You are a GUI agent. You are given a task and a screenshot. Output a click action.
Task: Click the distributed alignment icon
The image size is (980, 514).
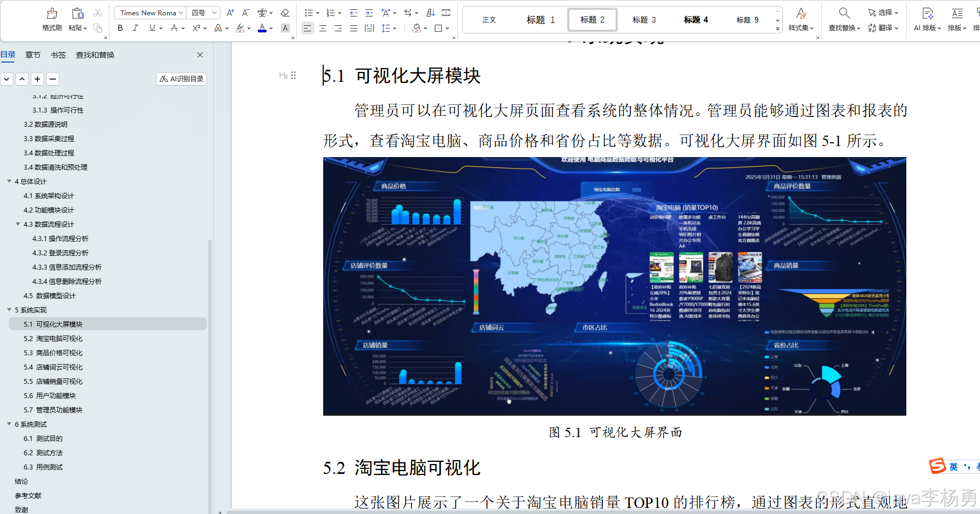click(x=369, y=28)
